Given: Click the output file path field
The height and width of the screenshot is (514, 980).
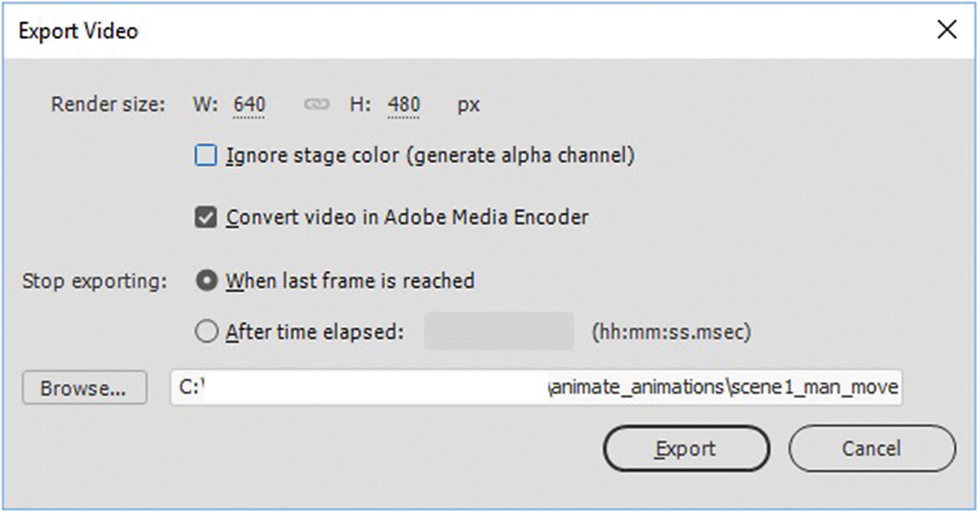Looking at the screenshot, I should pyautogui.click(x=536, y=387).
